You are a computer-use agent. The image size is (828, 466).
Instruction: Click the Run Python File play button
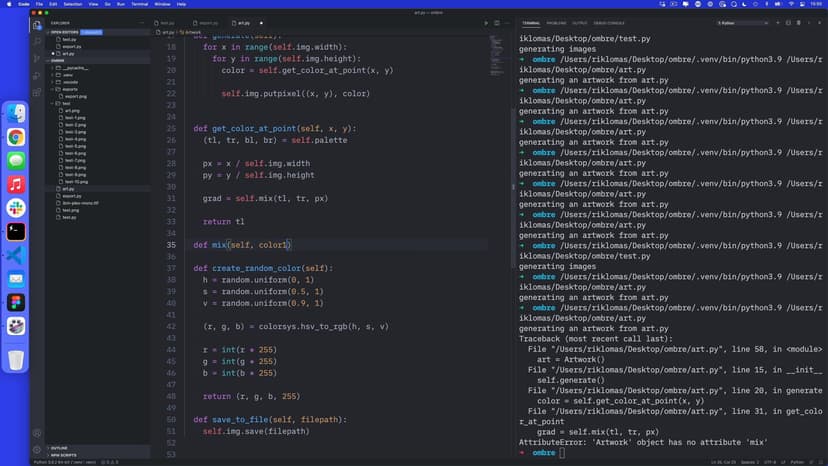pos(486,22)
